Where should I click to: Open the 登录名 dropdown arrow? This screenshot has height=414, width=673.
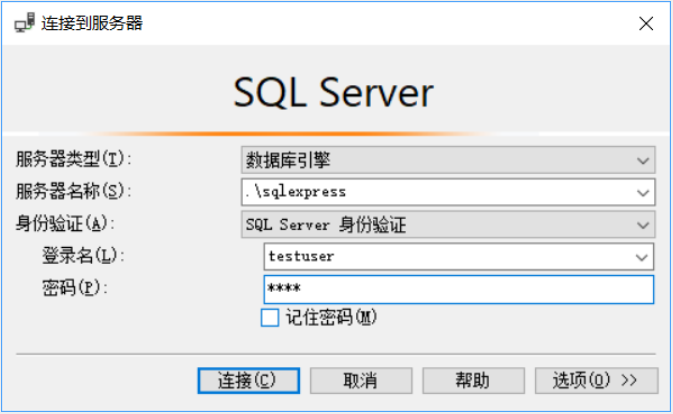click(641, 257)
